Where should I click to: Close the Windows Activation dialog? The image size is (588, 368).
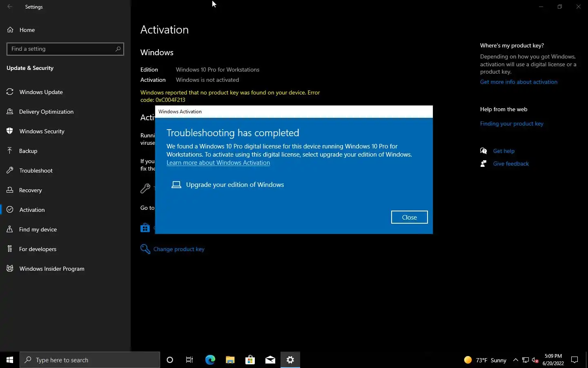click(409, 217)
